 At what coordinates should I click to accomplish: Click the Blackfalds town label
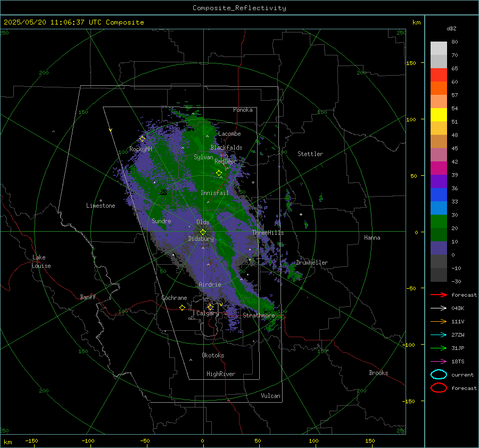pos(226,148)
